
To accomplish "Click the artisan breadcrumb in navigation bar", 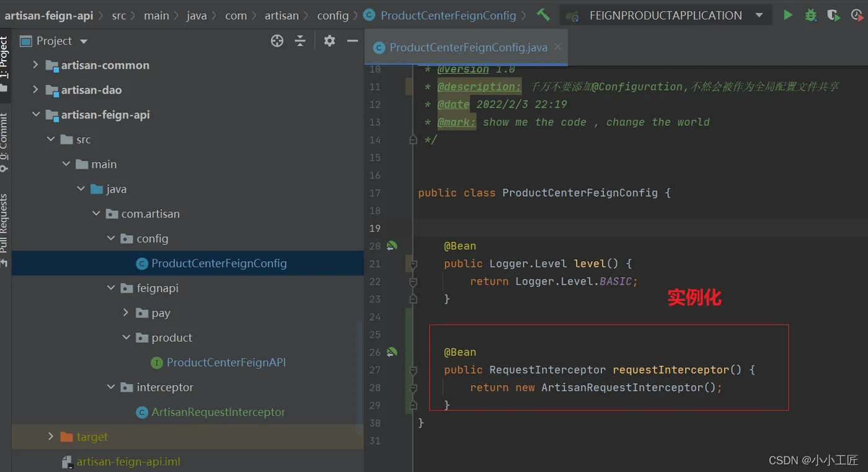I will click(x=281, y=16).
